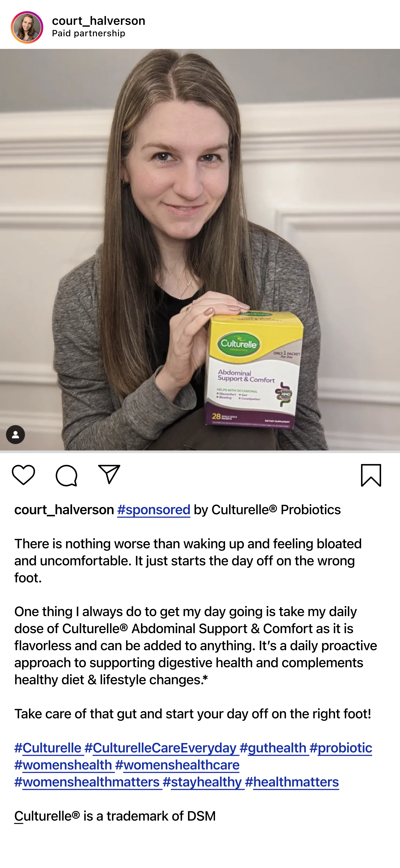Image resolution: width=400 pixels, height=868 pixels.
Task: Tap the Culturelle product post photo
Action: pos(200,250)
